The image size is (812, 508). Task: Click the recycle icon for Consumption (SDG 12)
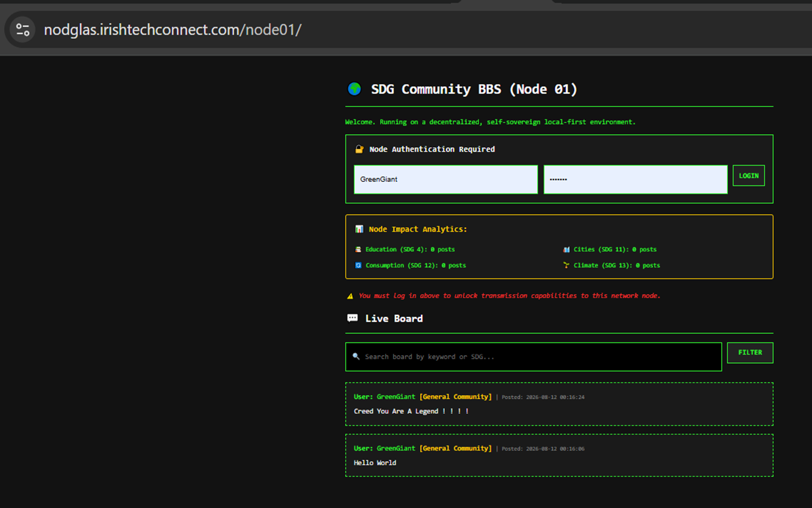tap(358, 265)
